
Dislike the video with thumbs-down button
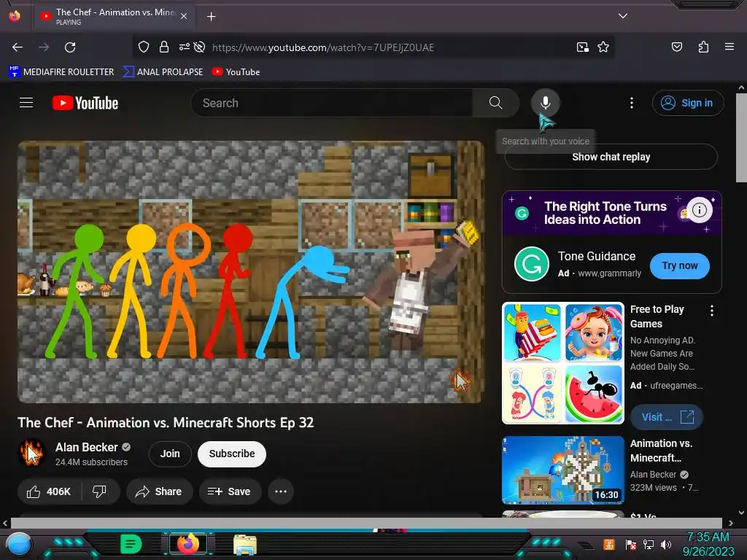pyautogui.click(x=99, y=491)
